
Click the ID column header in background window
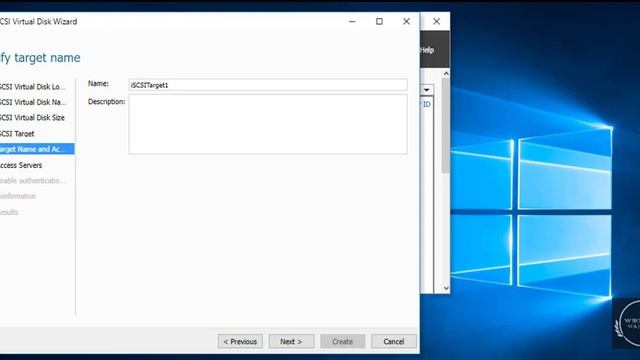[x=426, y=104]
